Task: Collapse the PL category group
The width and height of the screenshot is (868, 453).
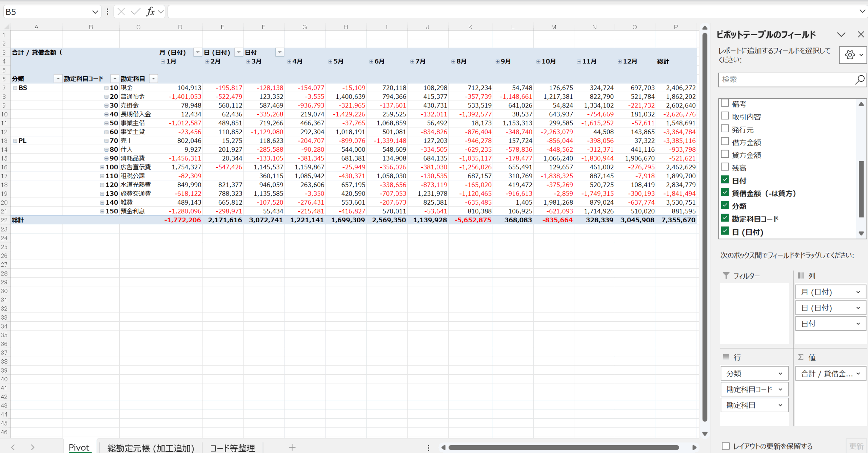Action: click(15, 141)
